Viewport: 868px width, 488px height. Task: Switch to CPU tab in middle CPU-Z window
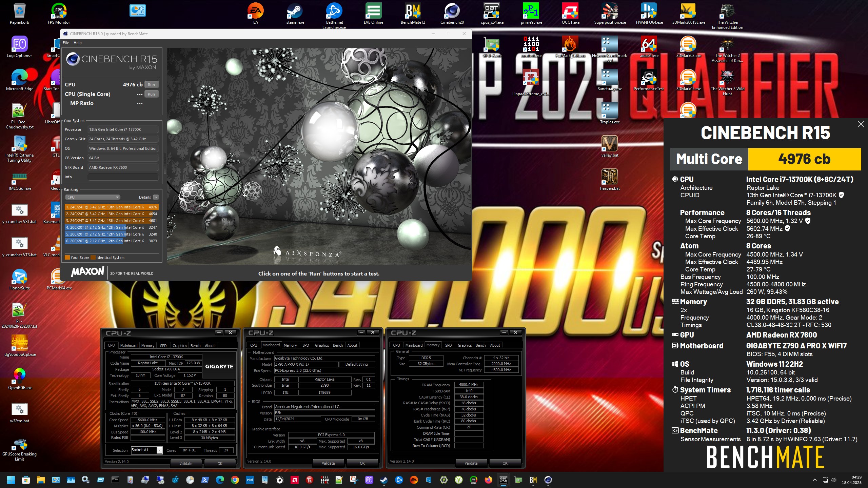[x=254, y=345]
